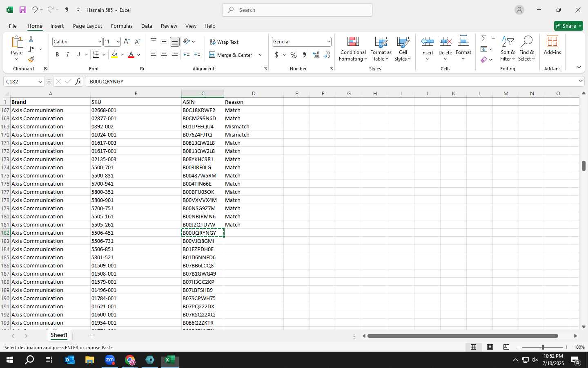Click the Cut scissors icon
The height and width of the screenshot is (368, 588).
click(31, 38)
